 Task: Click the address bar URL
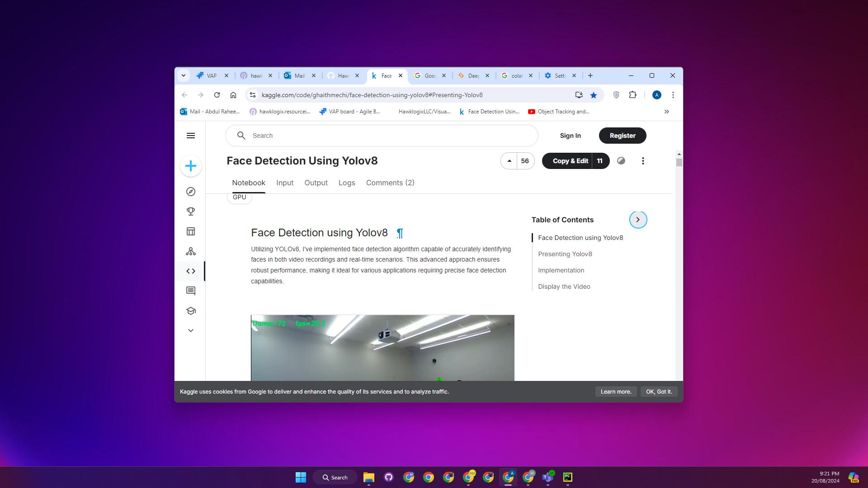[x=372, y=95]
